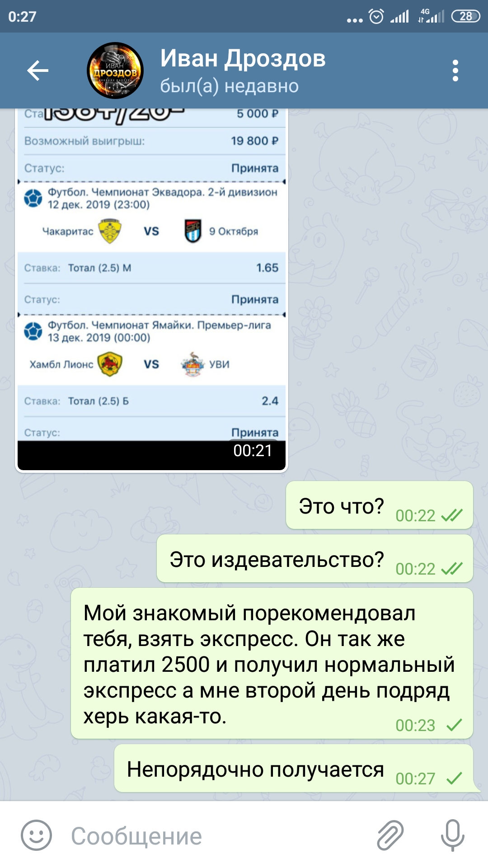Viewport: 488px width, 868px height.
Task: Open the received betting slip image
Action: click(x=151, y=290)
